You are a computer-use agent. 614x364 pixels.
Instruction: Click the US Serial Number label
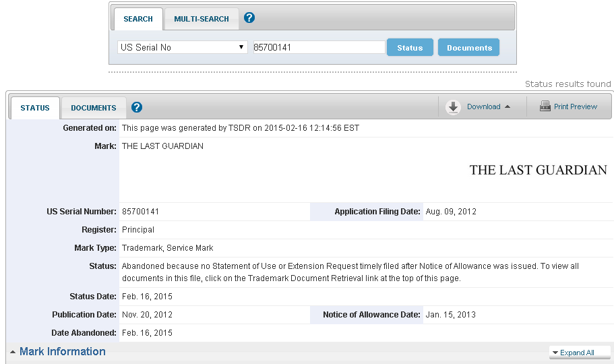point(82,212)
